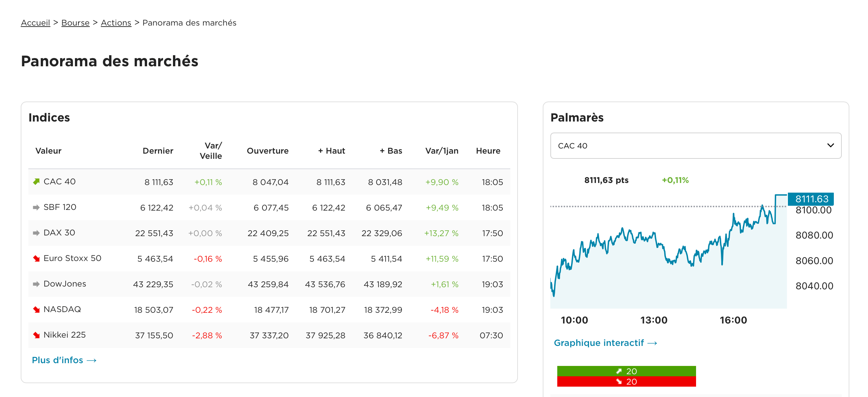Click the 13:00 label on chart axis
The image size is (868, 397).
click(654, 320)
